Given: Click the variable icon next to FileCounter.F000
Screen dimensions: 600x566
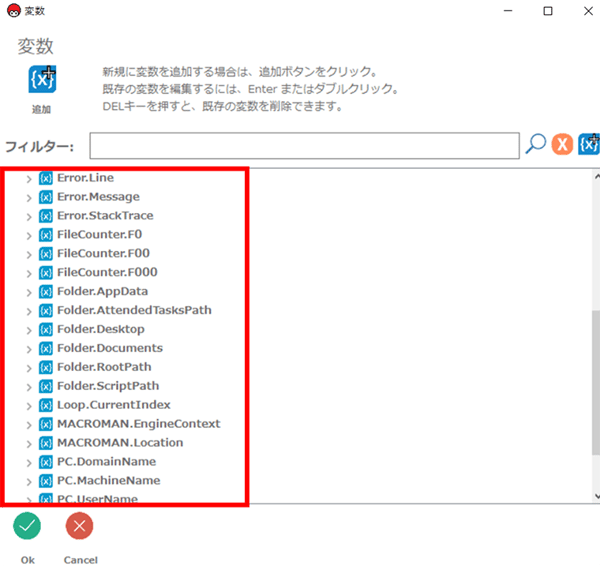Looking at the screenshot, I should tap(46, 273).
